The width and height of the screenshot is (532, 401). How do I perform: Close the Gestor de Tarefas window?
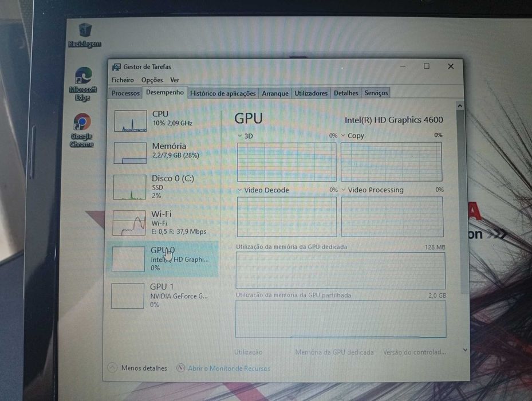point(451,66)
